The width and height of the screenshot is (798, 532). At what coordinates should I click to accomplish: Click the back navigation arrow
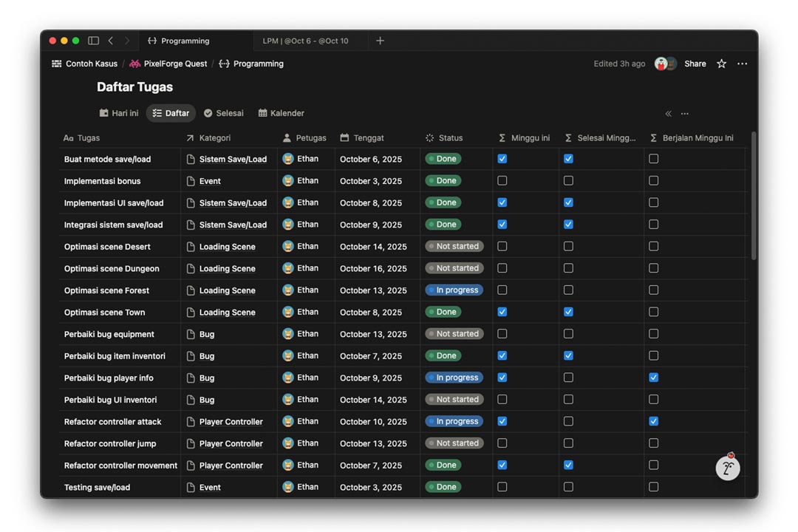point(111,41)
